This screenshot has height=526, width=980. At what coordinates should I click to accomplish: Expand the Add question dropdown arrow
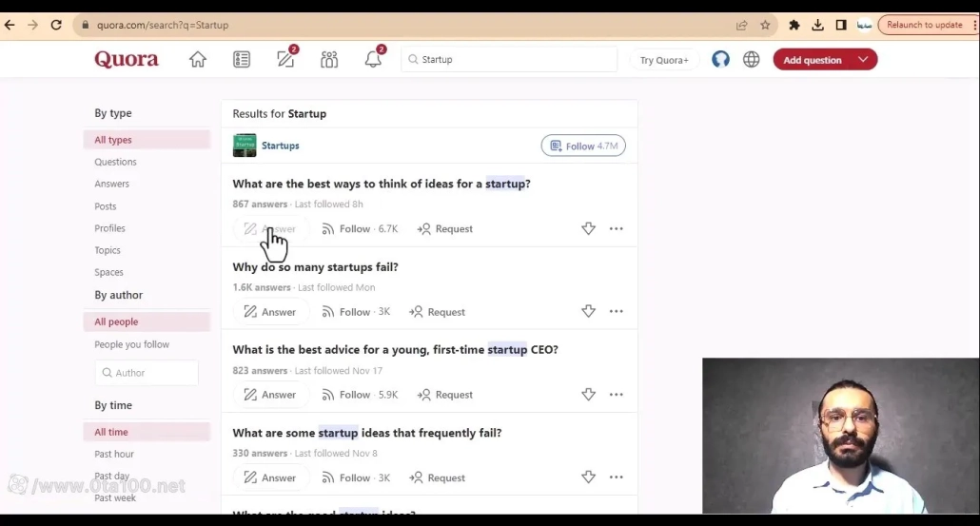863,60
